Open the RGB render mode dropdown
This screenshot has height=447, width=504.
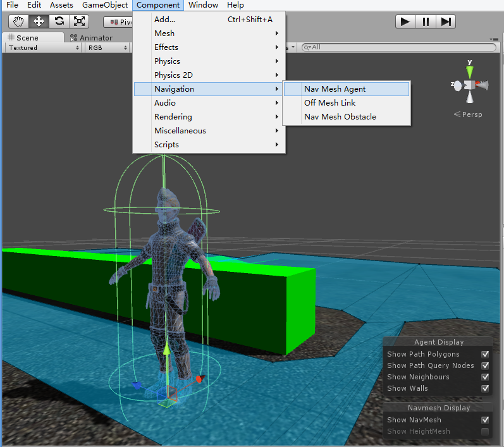[107, 47]
